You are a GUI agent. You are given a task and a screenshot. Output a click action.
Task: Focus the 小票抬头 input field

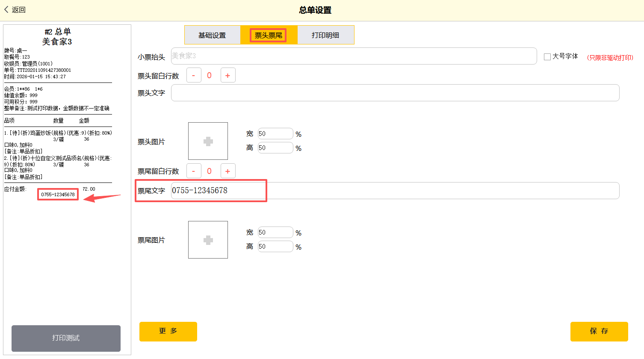(353, 56)
